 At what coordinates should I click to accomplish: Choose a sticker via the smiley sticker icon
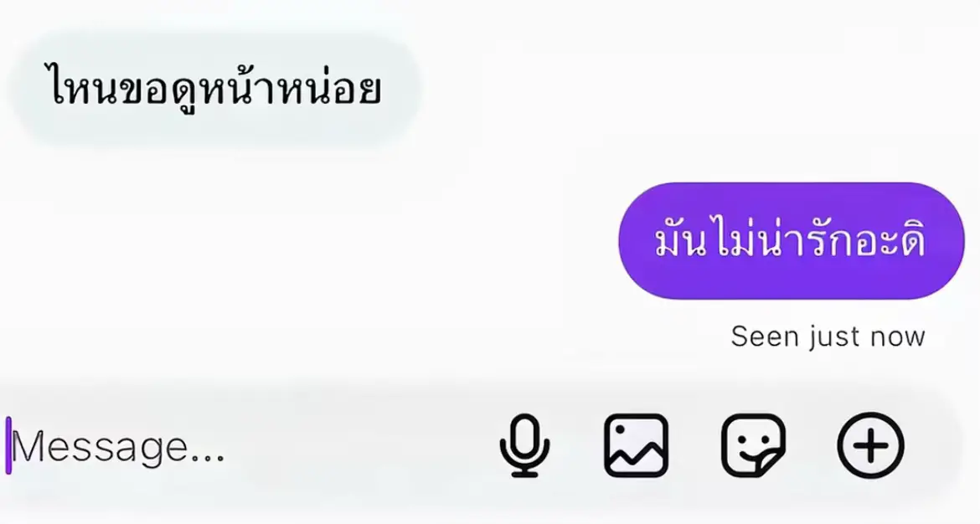tap(753, 446)
